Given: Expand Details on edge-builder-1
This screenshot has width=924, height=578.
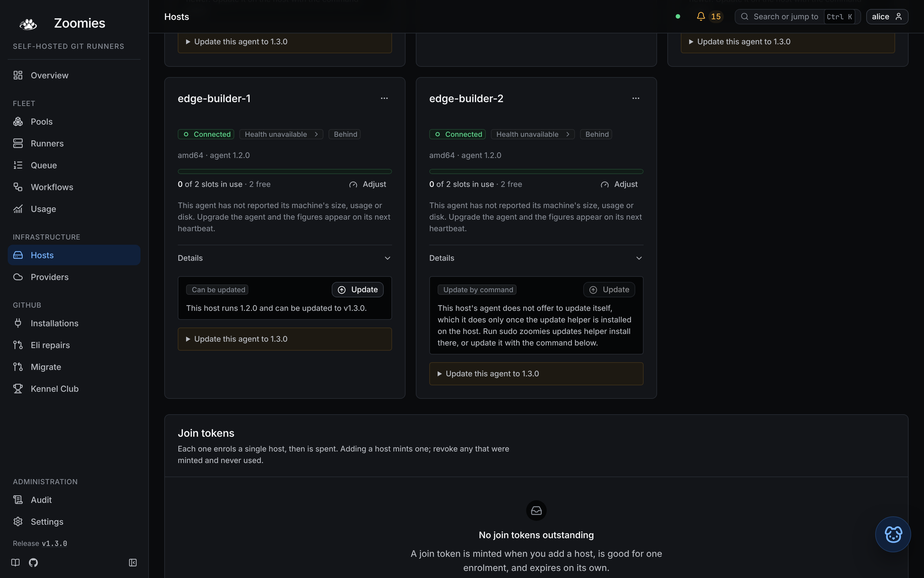Looking at the screenshot, I should coord(285,258).
